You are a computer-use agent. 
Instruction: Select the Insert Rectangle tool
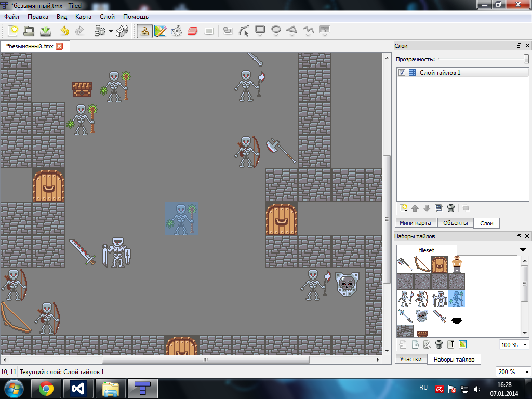click(260, 31)
